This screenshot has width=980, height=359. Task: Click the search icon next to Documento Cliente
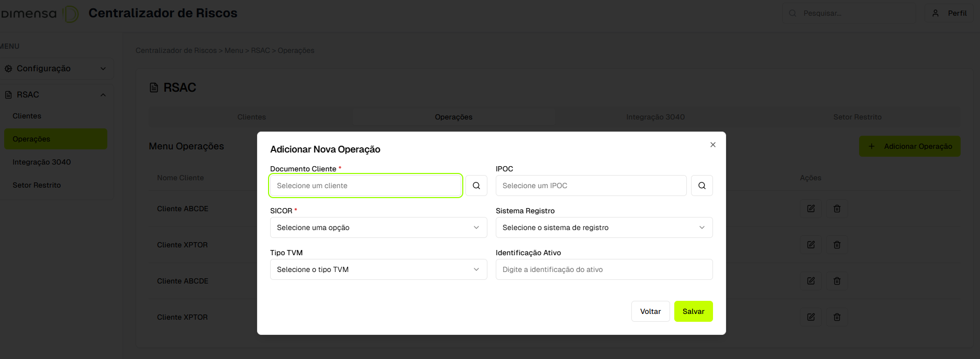click(x=476, y=186)
